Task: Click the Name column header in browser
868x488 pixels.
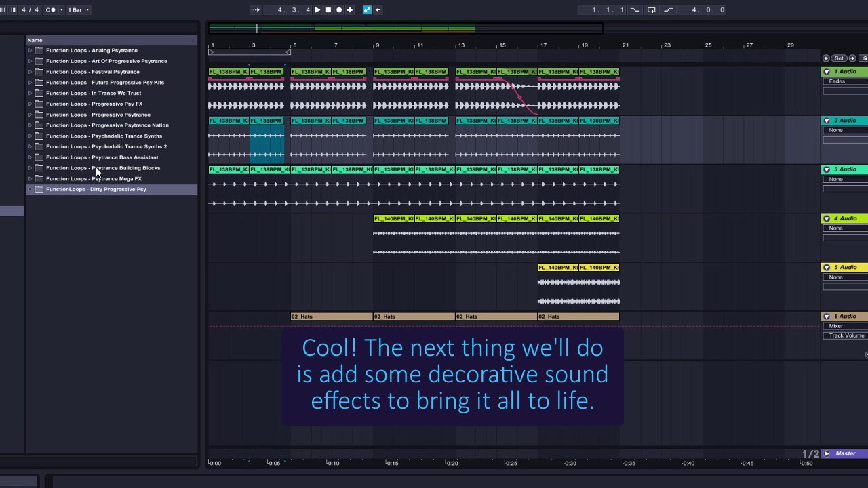Action: tap(112, 40)
